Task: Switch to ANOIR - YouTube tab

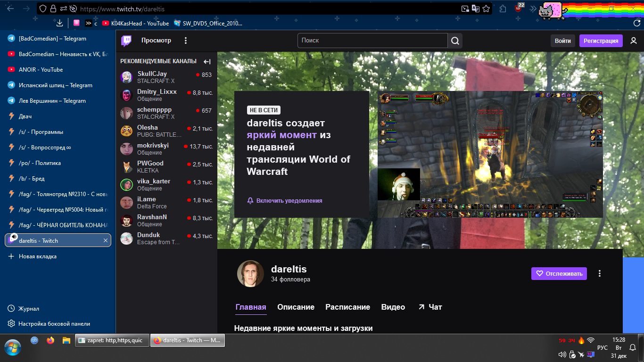Action: pyautogui.click(x=58, y=69)
